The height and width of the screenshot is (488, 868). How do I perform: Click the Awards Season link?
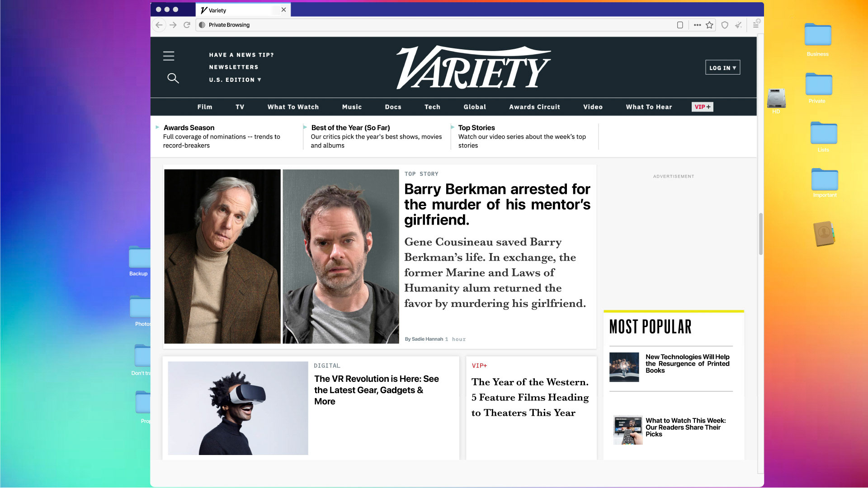189,128
